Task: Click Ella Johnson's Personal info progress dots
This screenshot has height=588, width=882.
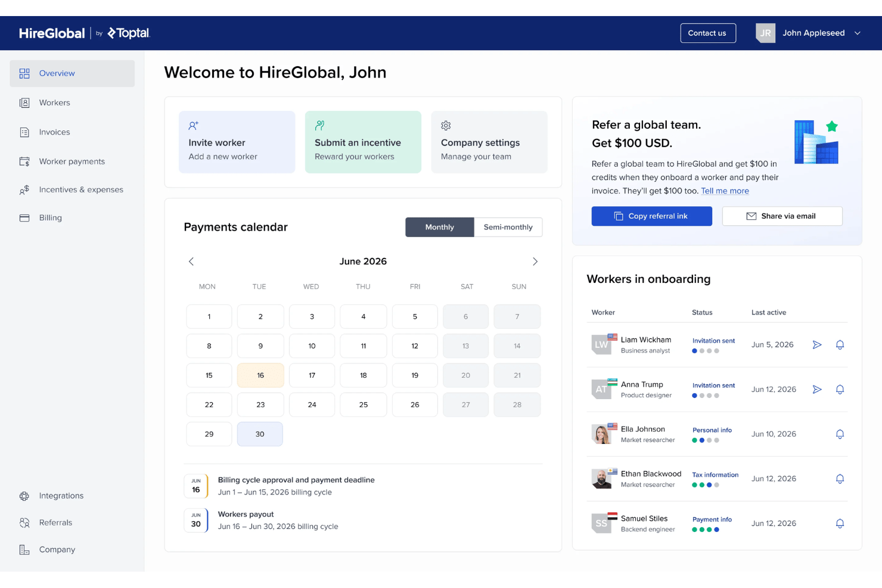Action: click(x=706, y=440)
